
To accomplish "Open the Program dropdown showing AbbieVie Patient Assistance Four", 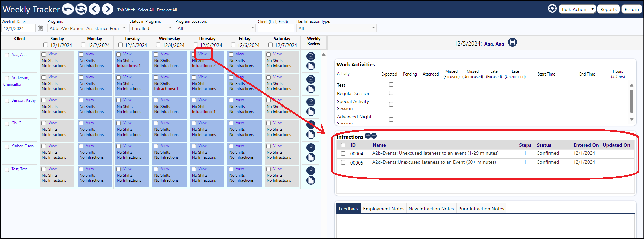I will pos(87,28).
